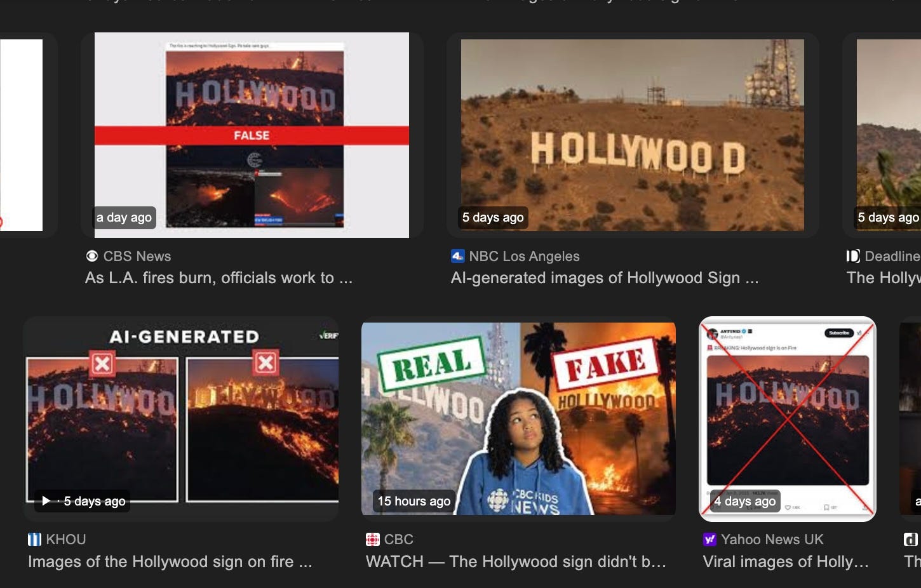
Task: Click the CBC favicon icon
Action: pyautogui.click(x=373, y=540)
